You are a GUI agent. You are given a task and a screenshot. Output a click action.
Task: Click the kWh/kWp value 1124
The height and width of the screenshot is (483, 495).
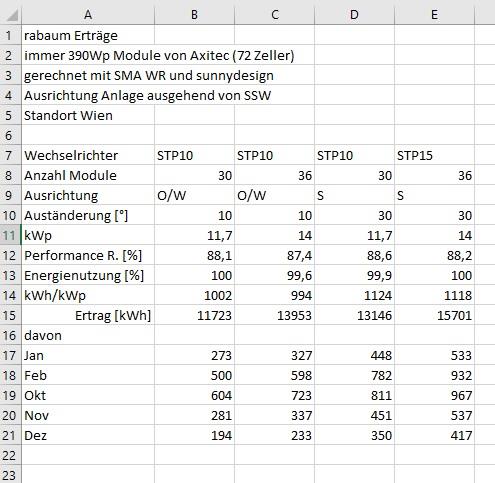tap(354, 295)
